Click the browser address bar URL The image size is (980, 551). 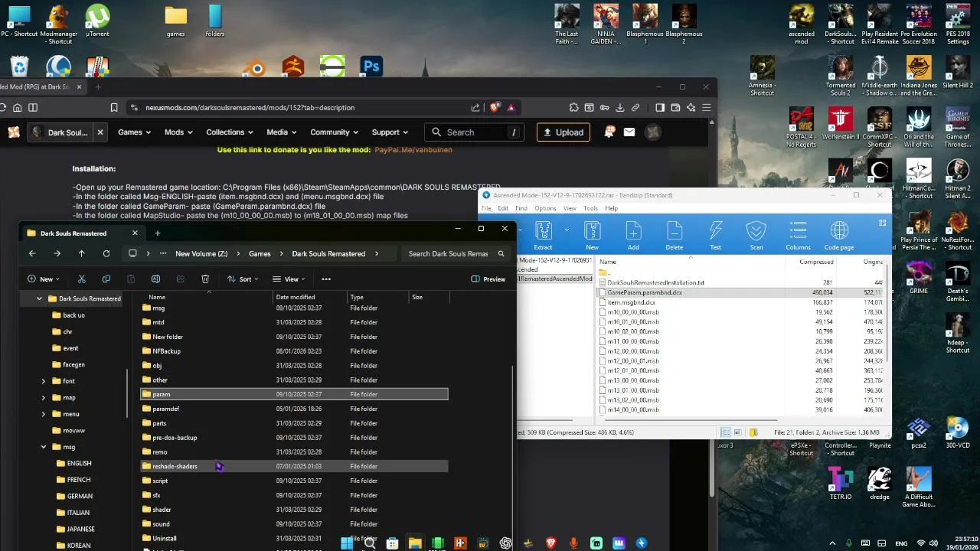pyautogui.click(x=250, y=108)
